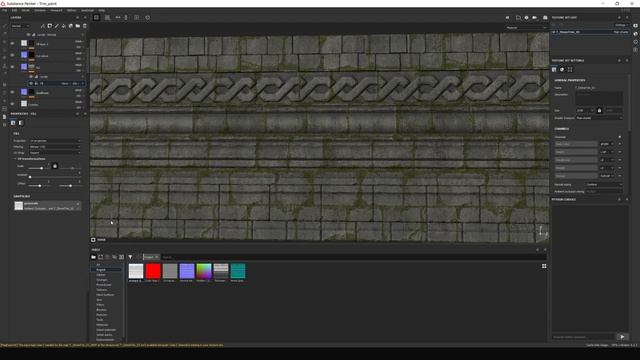Open the first Texture Set Settings tab icon
Screen dimensions: 640x360
[554, 69]
